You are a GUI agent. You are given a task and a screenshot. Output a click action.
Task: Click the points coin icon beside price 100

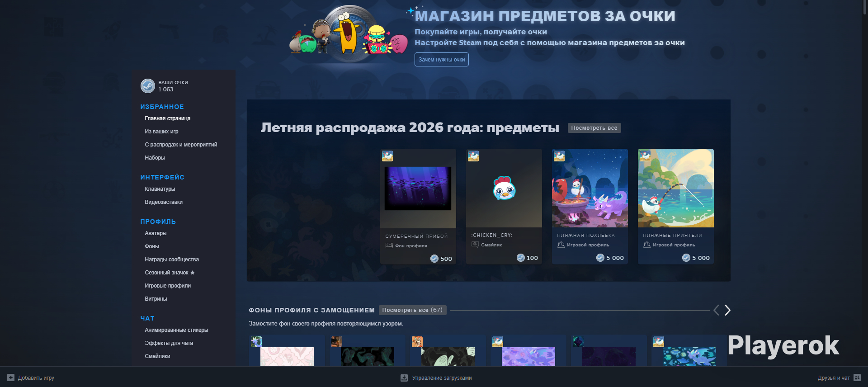point(521,258)
